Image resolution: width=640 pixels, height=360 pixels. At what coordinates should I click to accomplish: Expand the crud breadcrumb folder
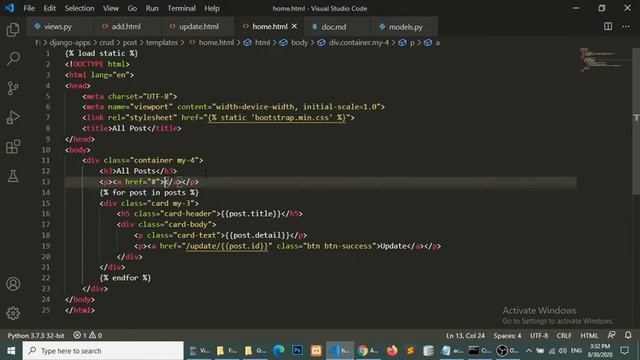(x=107, y=42)
